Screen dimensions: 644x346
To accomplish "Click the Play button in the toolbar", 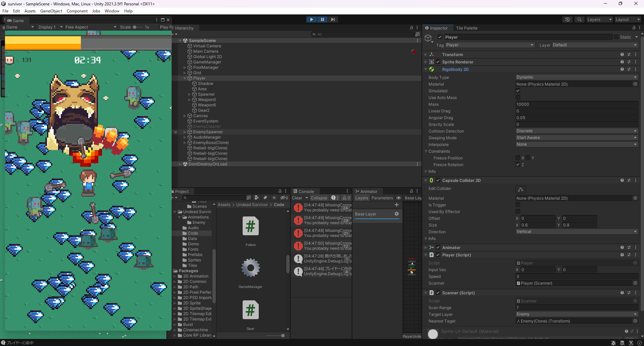I will pyautogui.click(x=311, y=19).
